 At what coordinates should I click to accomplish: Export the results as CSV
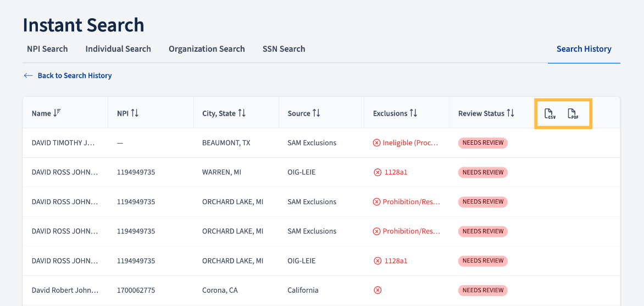point(549,113)
